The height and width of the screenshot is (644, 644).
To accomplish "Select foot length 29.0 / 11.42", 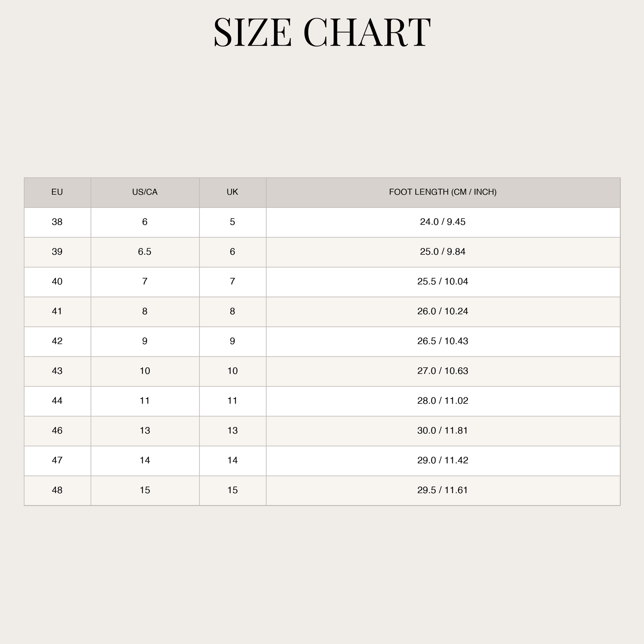I will point(443,461).
